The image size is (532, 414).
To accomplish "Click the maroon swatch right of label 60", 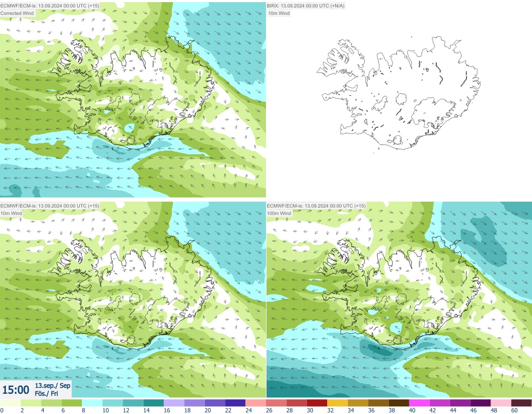I will (521, 403).
